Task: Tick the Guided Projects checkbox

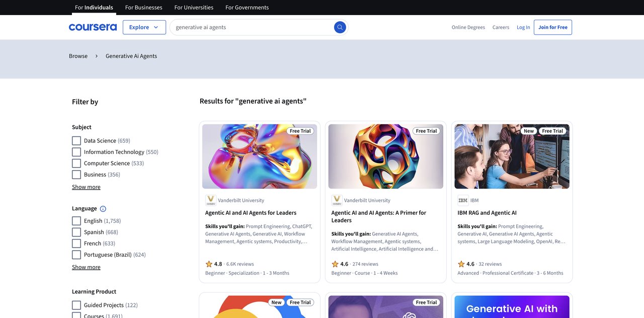Action: tap(76, 305)
